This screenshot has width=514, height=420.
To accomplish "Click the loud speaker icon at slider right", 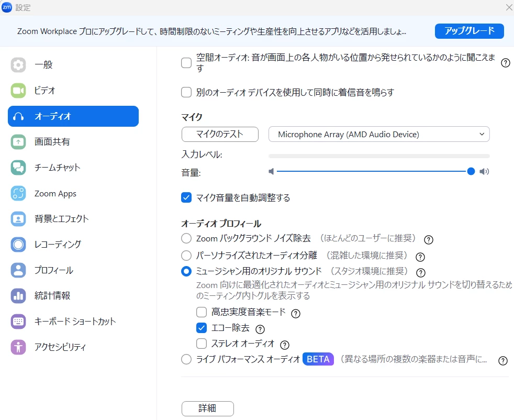I will pyautogui.click(x=484, y=171).
